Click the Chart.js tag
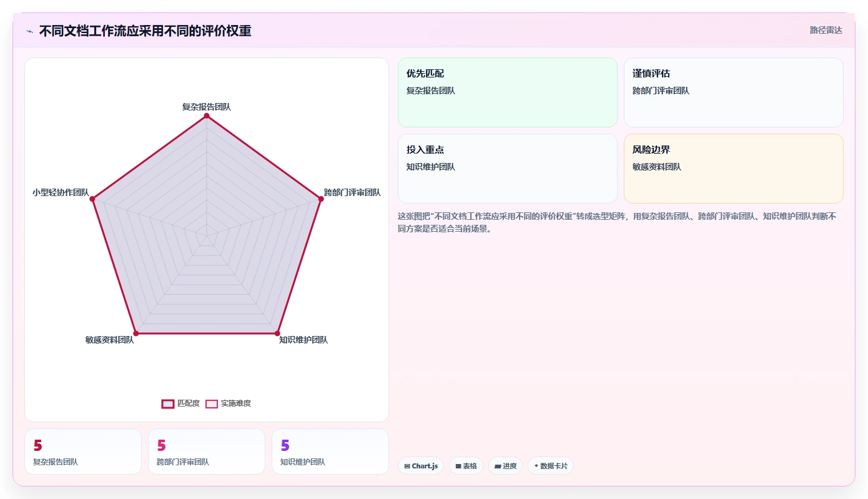Screen dimensions: 868x499 [x=421, y=466]
